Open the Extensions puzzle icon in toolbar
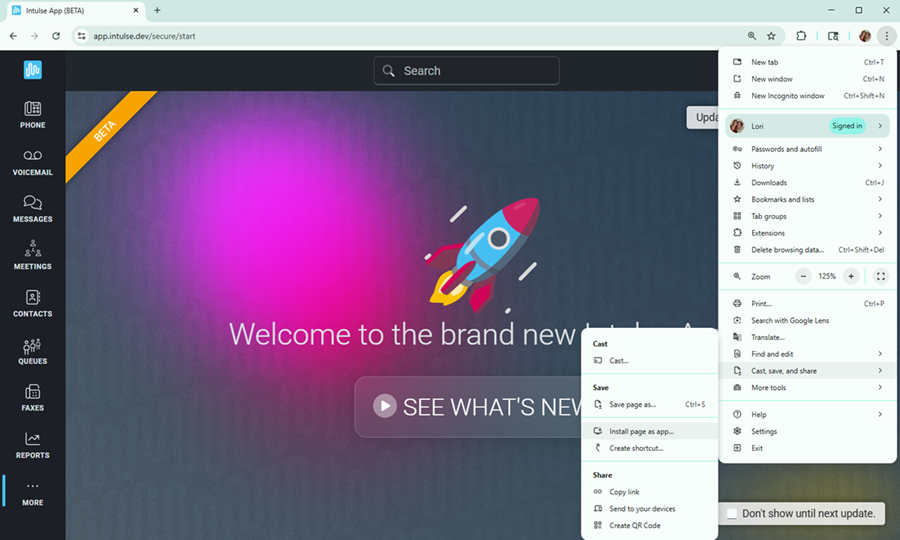 (x=801, y=36)
